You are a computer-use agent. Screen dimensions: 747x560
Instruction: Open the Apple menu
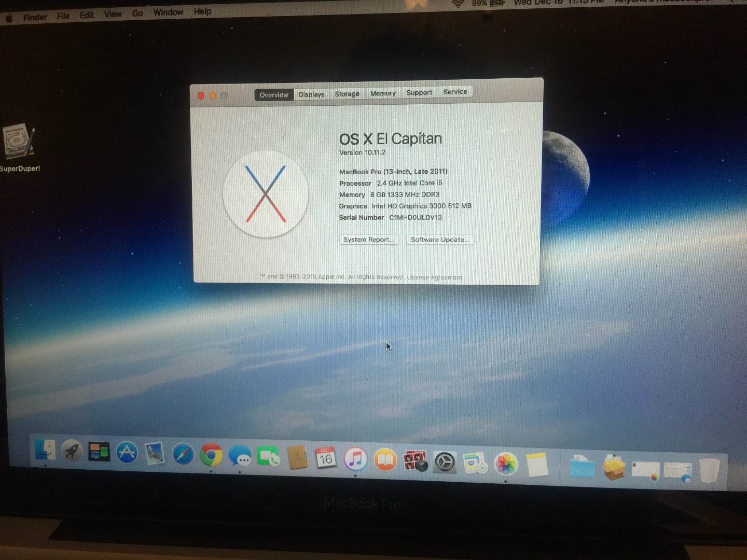tap(9, 19)
